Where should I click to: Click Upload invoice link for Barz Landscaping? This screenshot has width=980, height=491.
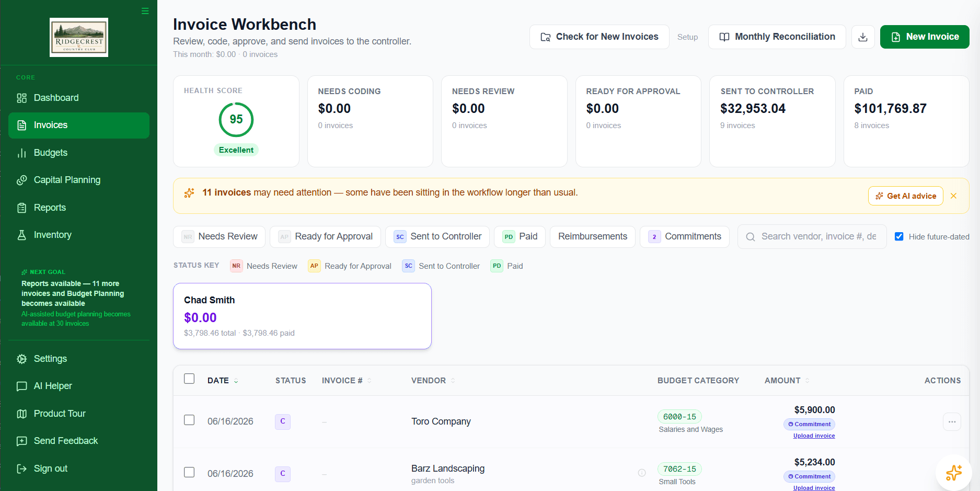click(814, 488)
